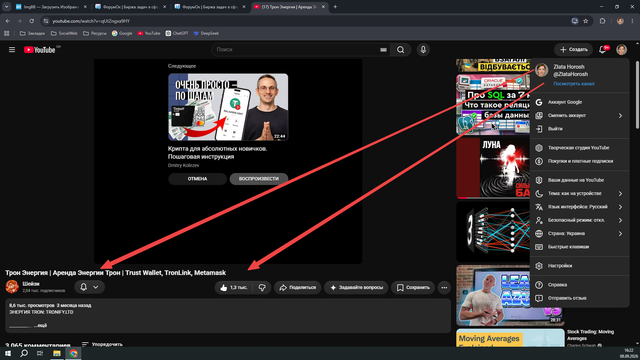This screenshot has height=360, width=640.
Task: Click the ОТМЕНА button for autoplay
Action: [197, 179]
